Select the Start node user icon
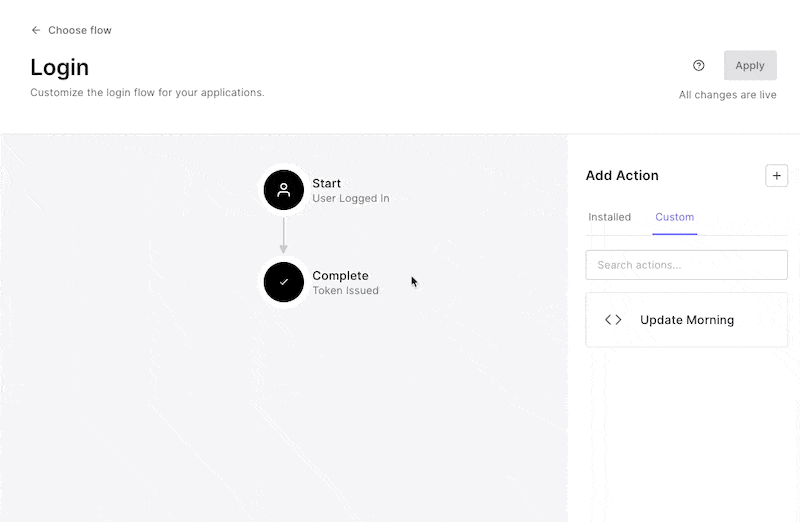 point(283,190)
